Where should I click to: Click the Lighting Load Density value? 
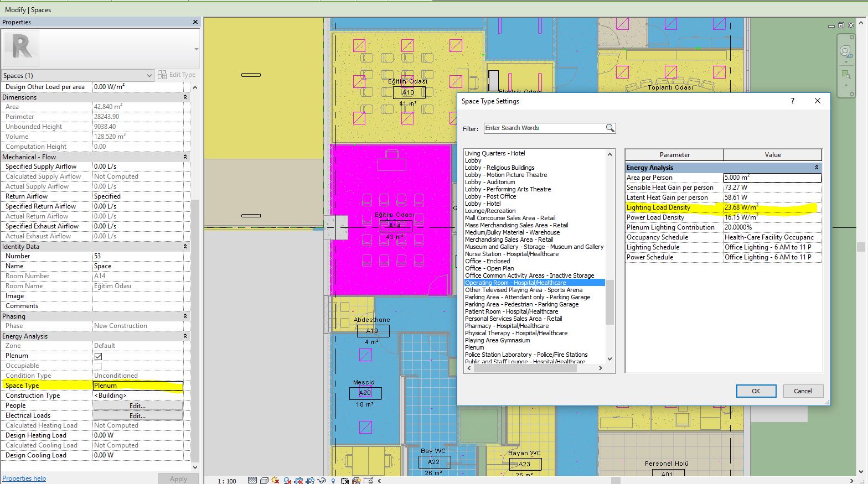pyautogui.click(x=772, y=207)
